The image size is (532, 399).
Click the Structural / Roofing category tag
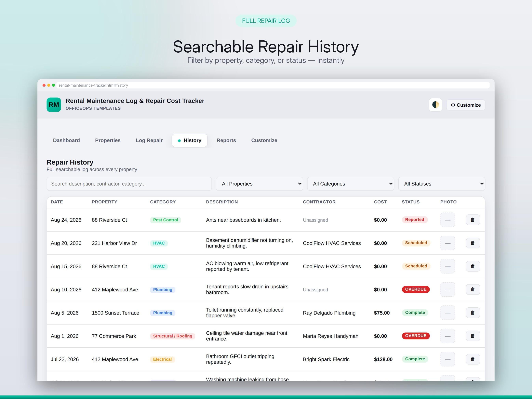pos(172,336)
